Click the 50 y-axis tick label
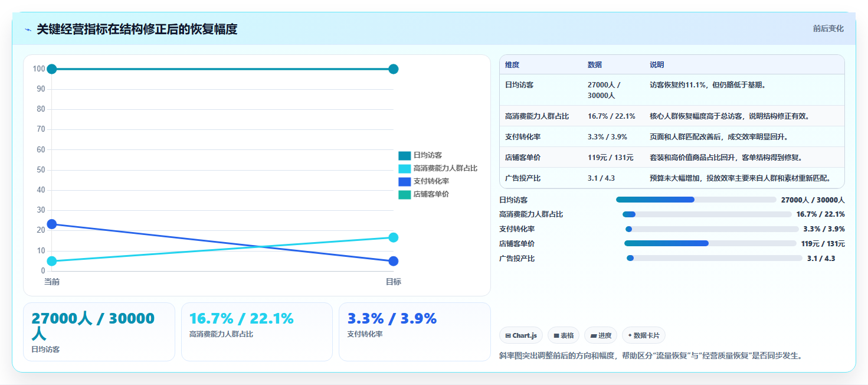Image resolution: width=868 pixels, height=385 pixels. pyautogui.click(x=41, y=170)
